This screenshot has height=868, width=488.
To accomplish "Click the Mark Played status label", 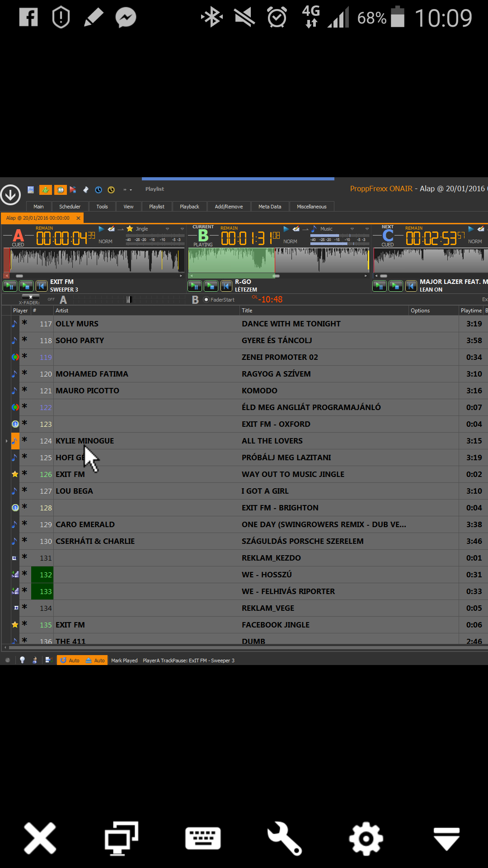I will pos(124,660).
